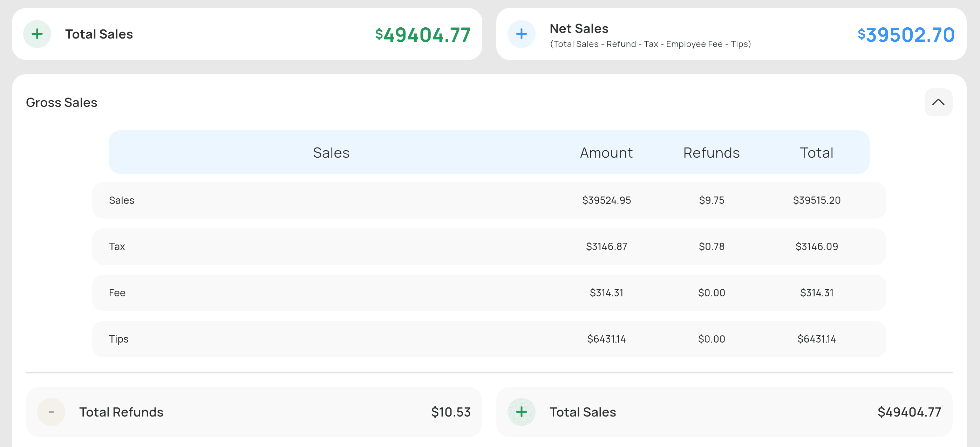Click the green plus icon beside Total Sales
980x447 pixels.
pos(37,34)
